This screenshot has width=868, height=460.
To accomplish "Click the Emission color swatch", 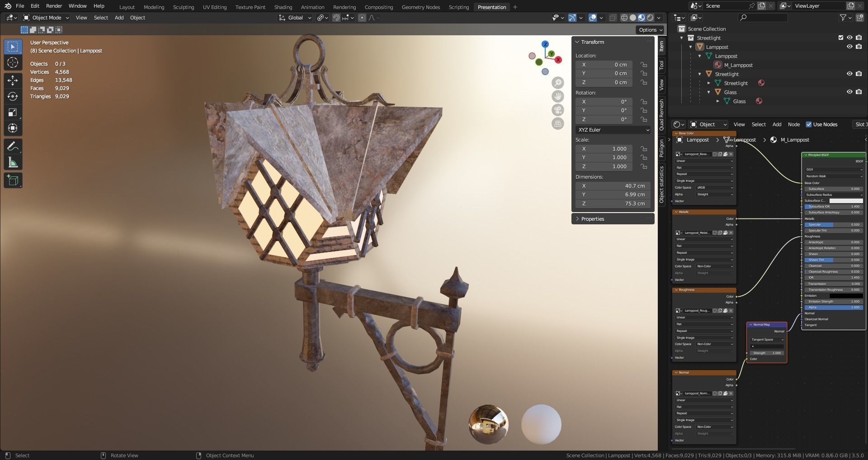I will tap(846, 296).
